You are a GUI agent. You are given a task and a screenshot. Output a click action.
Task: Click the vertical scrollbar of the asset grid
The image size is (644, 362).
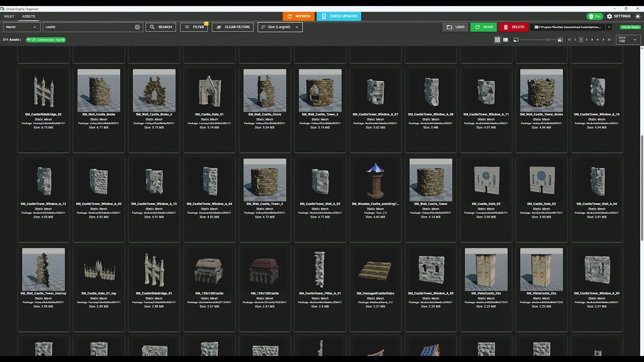[x=641, y=189]
